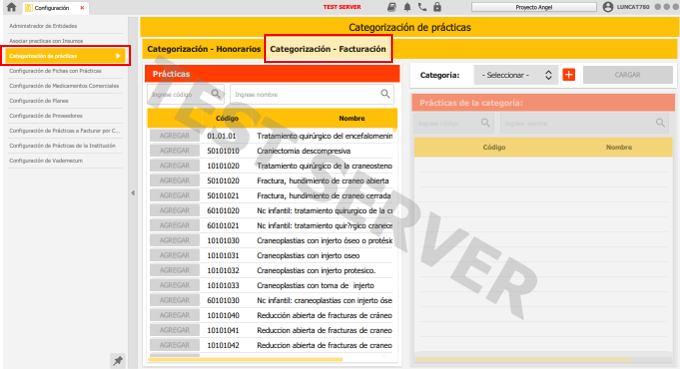Click horizontal scrollbar under Prácticas table
The width and height of the screenshot is (680, 369).
tap(245, 359)
